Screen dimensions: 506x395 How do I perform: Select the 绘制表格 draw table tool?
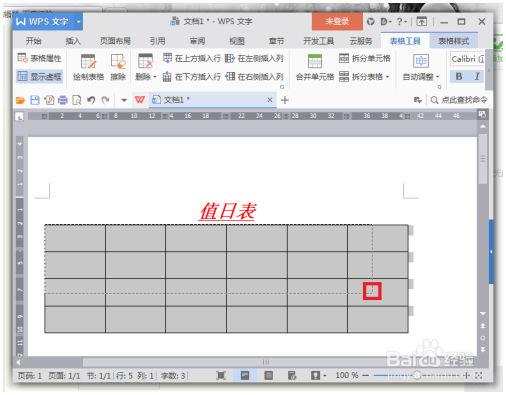point(88,67)
